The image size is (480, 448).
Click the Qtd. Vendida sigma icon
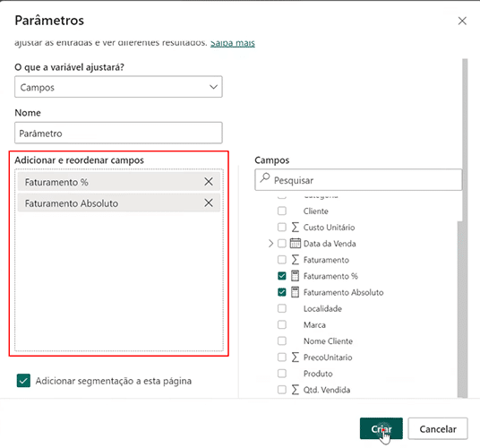point(296,390)
